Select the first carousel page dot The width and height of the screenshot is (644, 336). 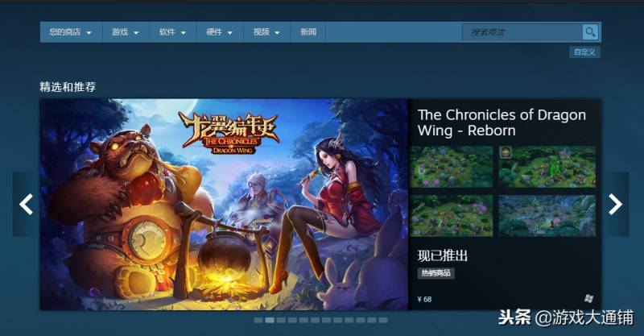[x=258, y=320]
